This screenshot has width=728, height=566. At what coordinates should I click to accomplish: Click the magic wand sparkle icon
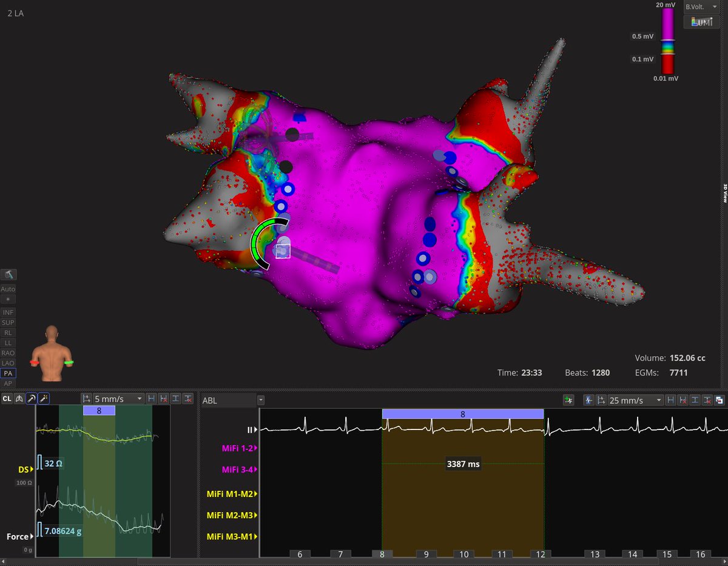pyautogui.click(x=44, y=399)
